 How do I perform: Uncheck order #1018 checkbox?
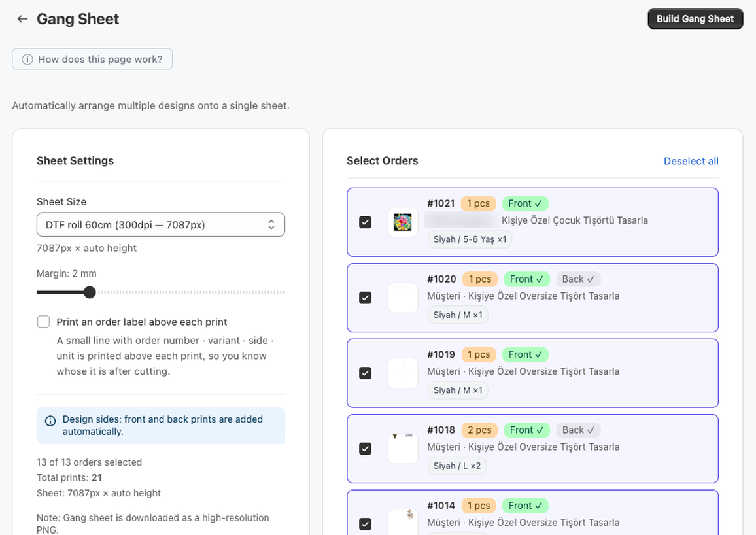pos(366,449)
